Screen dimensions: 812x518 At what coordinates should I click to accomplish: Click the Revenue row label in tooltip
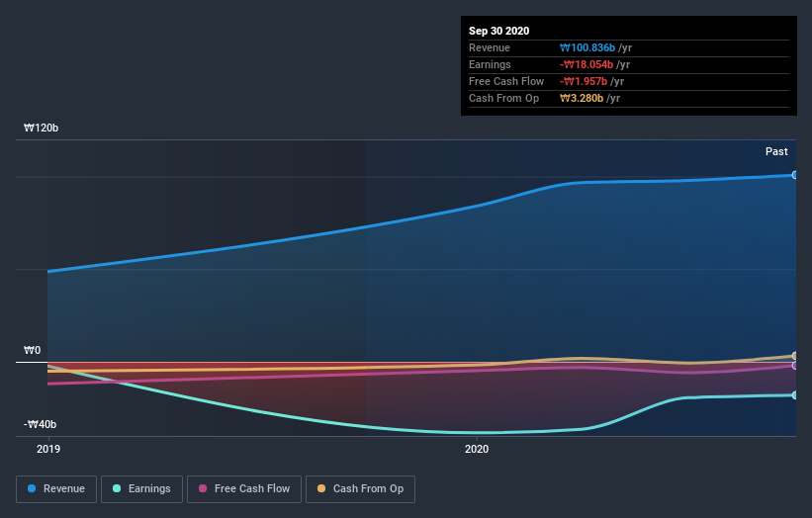(x=490, y=47)
